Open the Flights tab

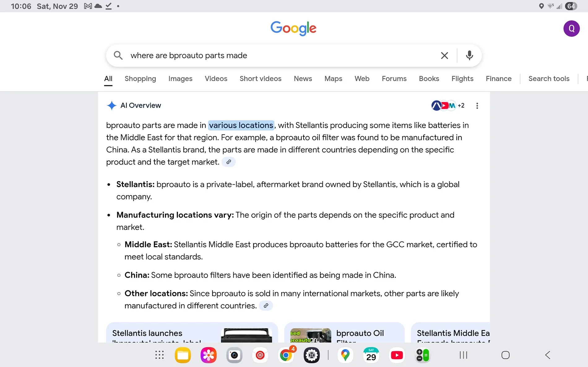[x=462, y=79]
